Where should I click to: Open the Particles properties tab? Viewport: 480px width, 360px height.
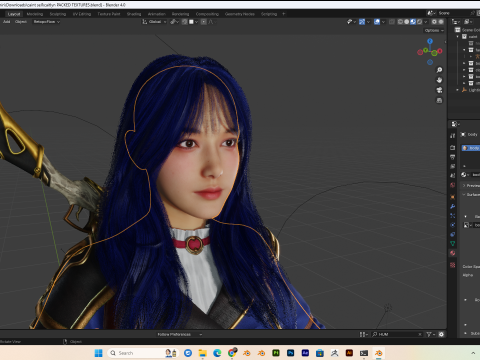click(x=453, y=216)
